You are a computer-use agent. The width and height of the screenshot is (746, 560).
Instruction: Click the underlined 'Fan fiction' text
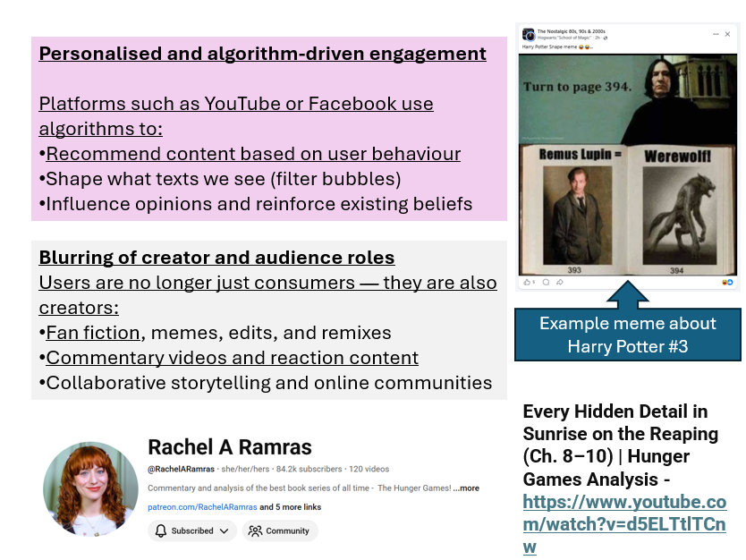pyautogui.click(x=93, y=333)
